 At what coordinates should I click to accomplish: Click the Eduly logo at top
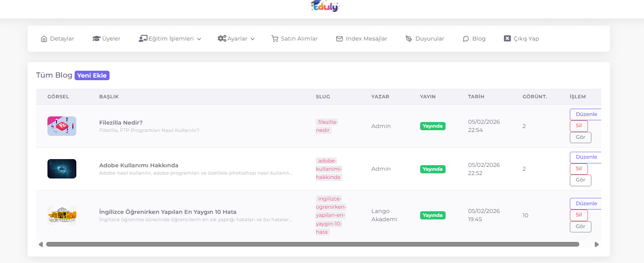[x=324, y=6]
